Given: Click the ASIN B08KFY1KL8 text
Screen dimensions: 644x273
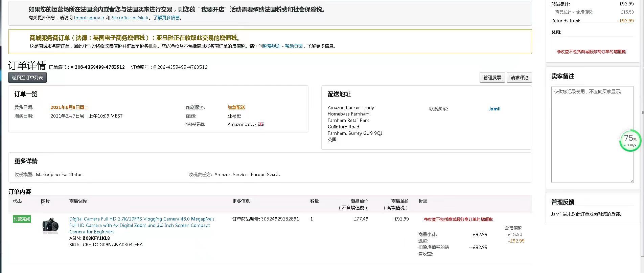Looking at the screenshot, I should click(96, 238).
